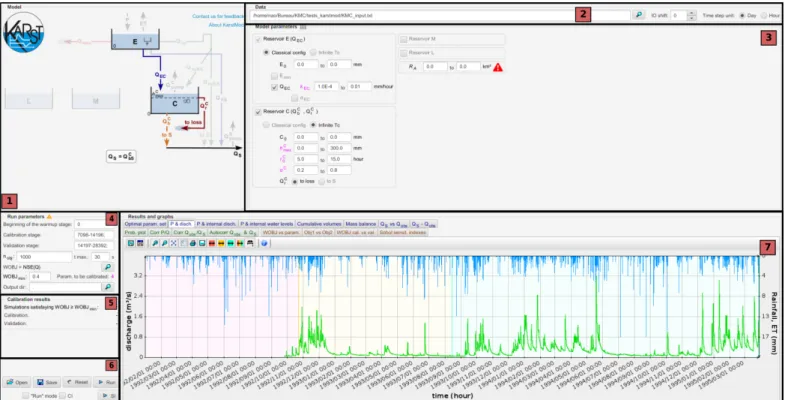Viewport: 788px width, 400px height.
Task: Click the blue help icon in graph toolbar
Action: pos(264,243)
